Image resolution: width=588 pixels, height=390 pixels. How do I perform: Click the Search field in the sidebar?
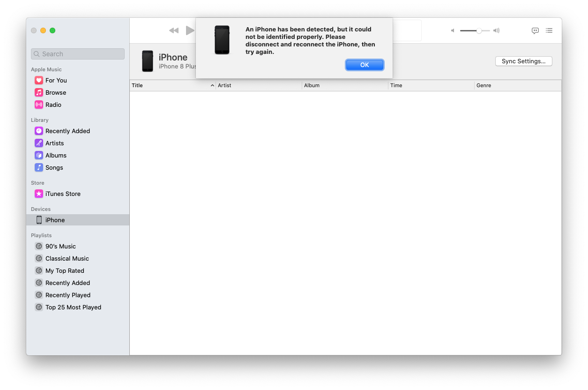tap(78, 54)
